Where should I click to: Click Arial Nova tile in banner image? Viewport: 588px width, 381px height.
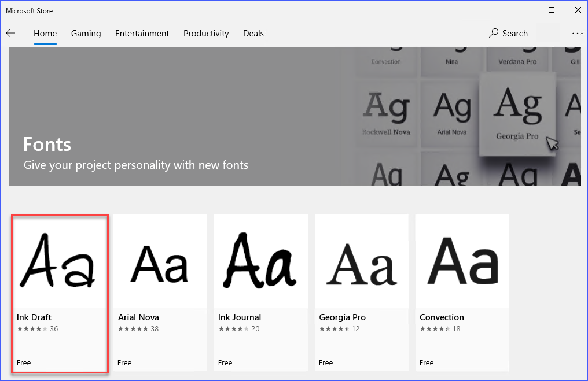(451, 113)
